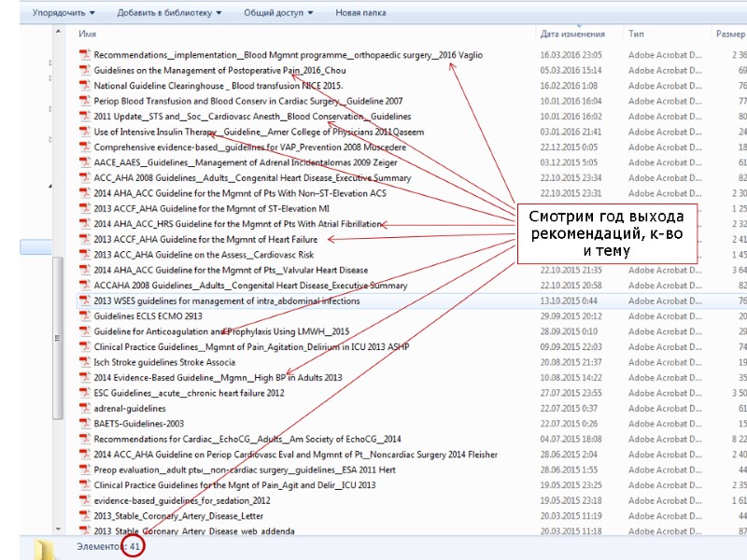Sort by the Дата изменения column header
The image size is (747, 560).
tap(572, 34)
